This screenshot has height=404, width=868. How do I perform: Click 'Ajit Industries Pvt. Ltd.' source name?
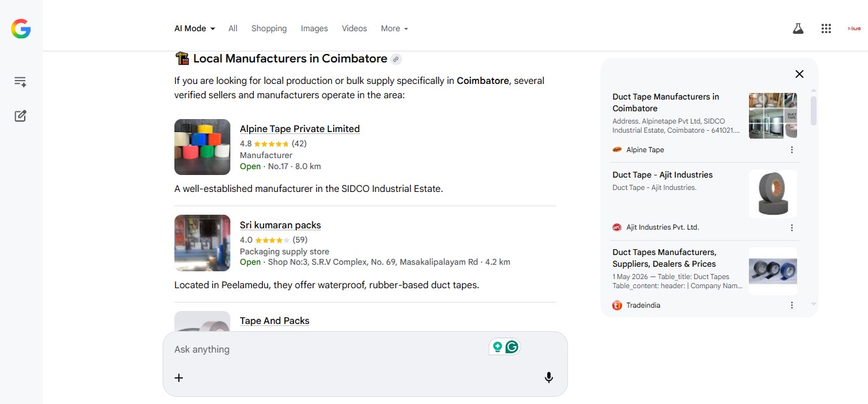coord(662,228)
